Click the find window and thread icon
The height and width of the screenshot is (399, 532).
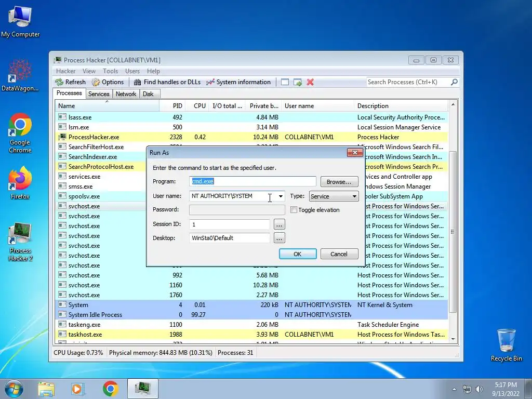click(x=298, y=82)
